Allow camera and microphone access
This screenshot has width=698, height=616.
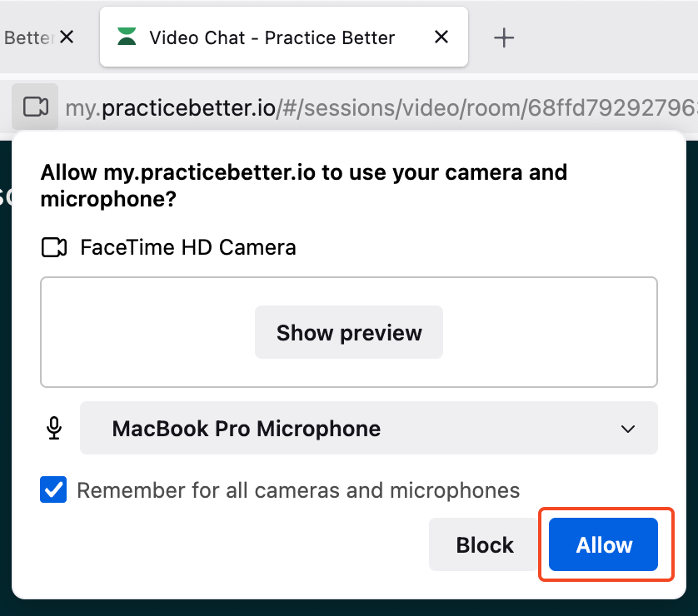tap(604, 545)
